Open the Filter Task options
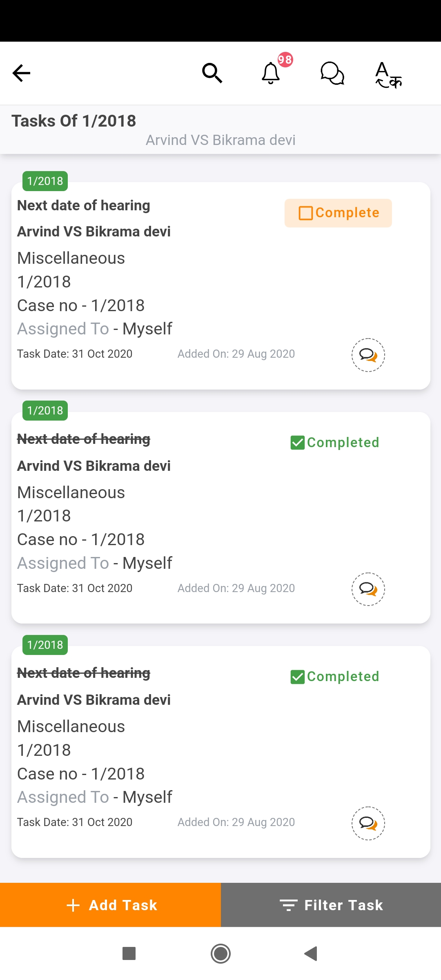 [331, 905]
